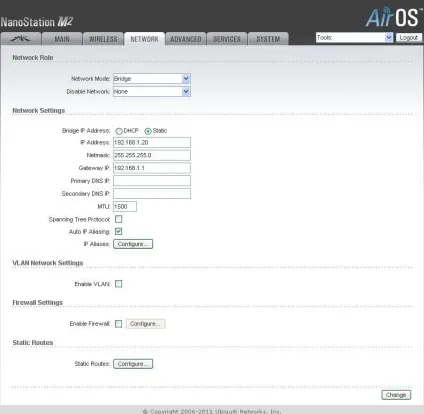Click Configure for IP Aliases

click(x=133, y=244)
